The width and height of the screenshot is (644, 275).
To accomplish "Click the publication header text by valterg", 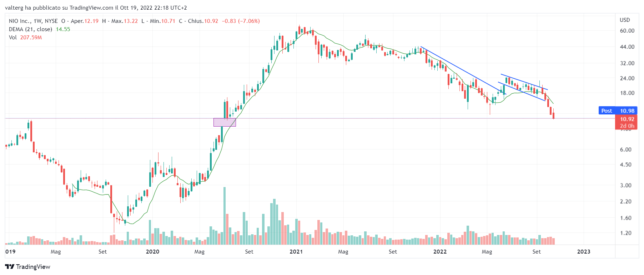I will tap(96, 8).
